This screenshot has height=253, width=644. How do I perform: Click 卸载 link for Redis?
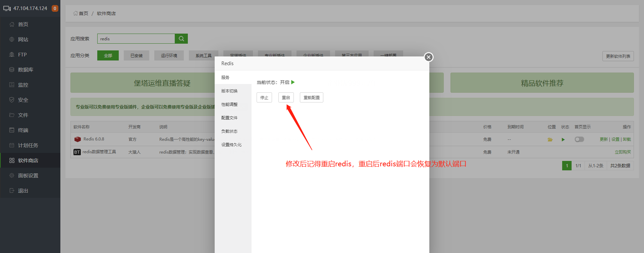pyautogui.click(x=627, y=139)
